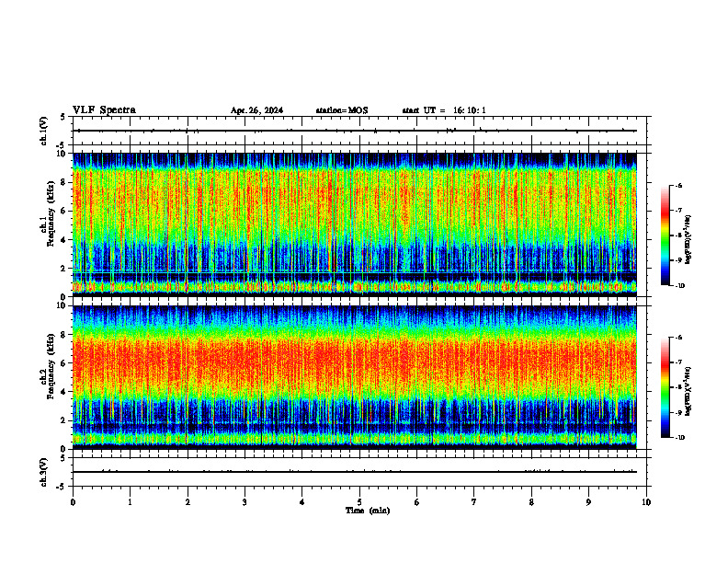The height and width of the screenshot is (563, 728).
Task: Click the '2' tick on ch.1 frequency axis
Action: [64, 268]
